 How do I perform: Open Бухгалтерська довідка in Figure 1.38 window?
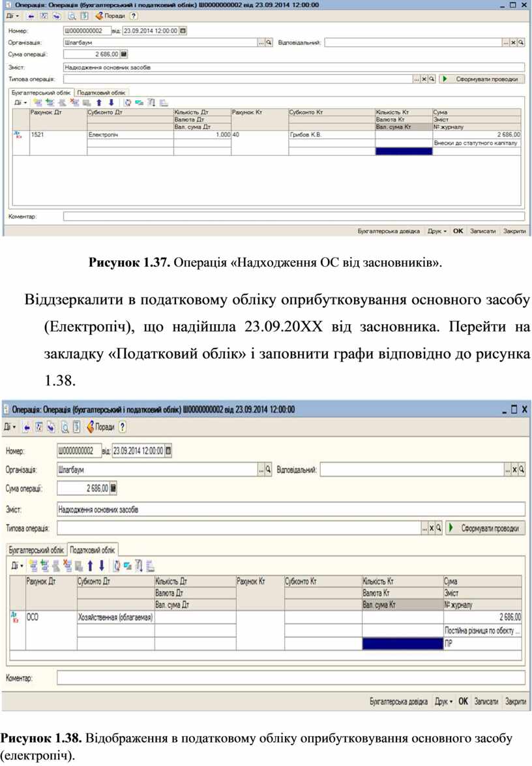(x=399, y=701)
